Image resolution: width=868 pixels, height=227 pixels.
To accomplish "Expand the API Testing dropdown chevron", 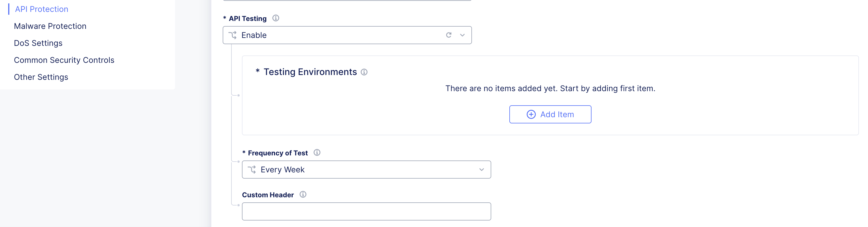I will pos(462,35).
